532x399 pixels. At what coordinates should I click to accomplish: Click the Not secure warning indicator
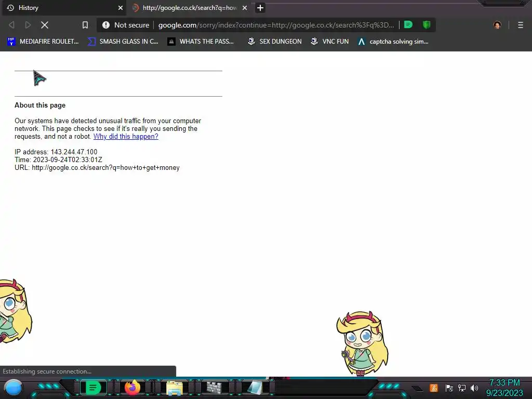tap(126, 25)
